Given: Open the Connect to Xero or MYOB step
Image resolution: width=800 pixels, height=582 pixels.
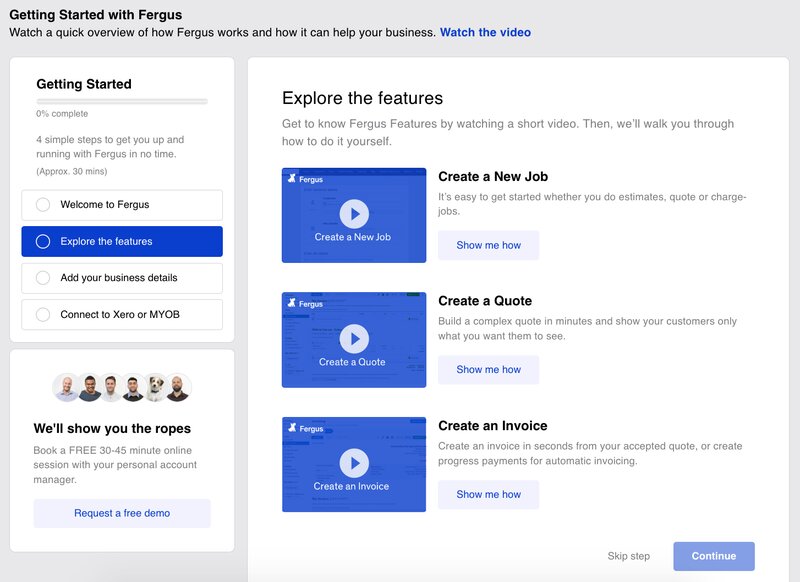Looking at the screenshot, I should pyautogui.click(x=122, y=315).
